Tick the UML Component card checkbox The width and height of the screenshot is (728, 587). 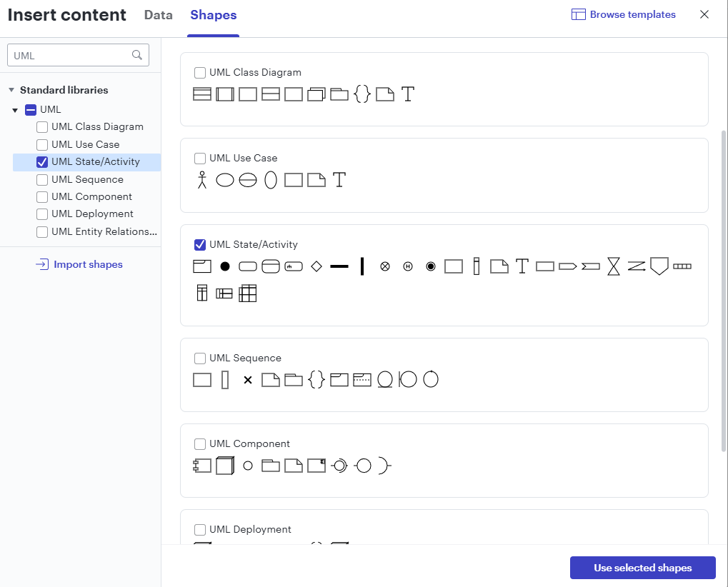tap(199, 444)
